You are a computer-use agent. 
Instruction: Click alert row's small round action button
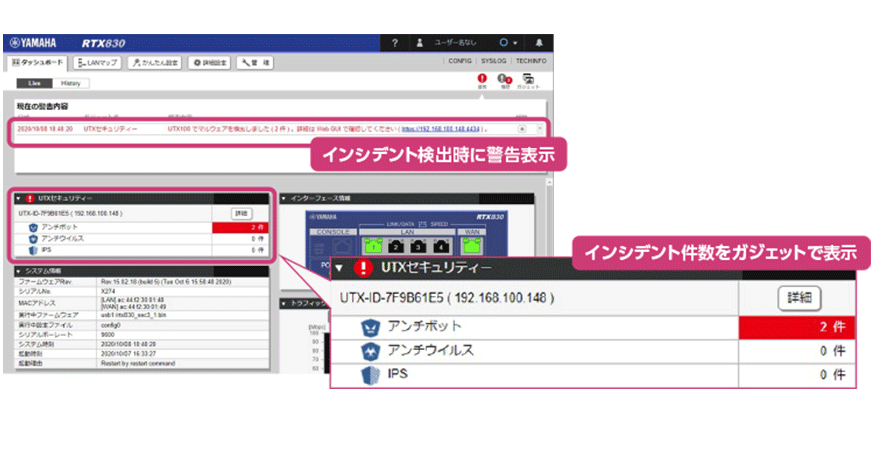click(x=522, y=129)
